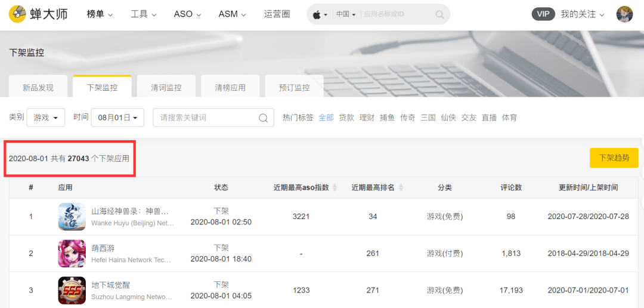
Task: Click the app name 山海经神兽录：神兽…
Action: click(x=130, y=212)
